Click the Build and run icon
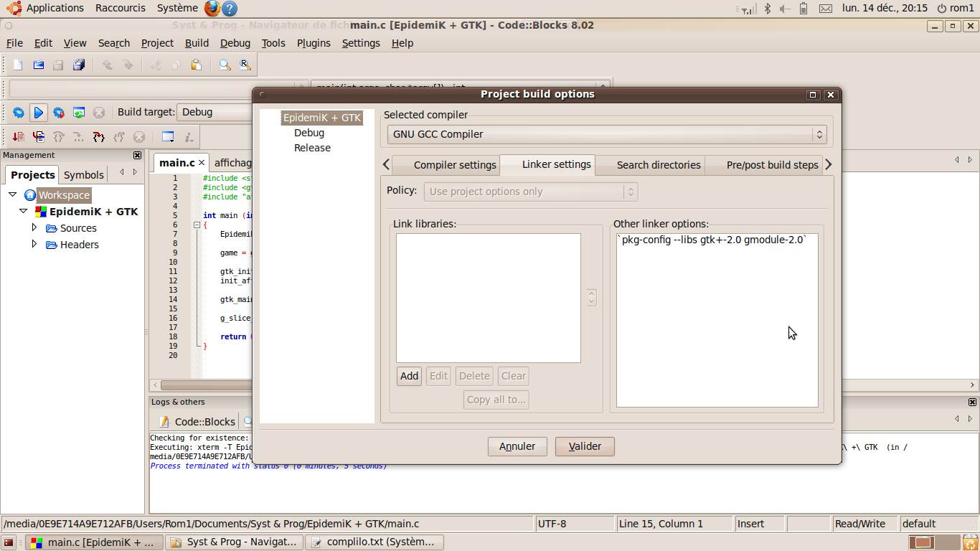This screenshot has height=551, width=980. 58,112
